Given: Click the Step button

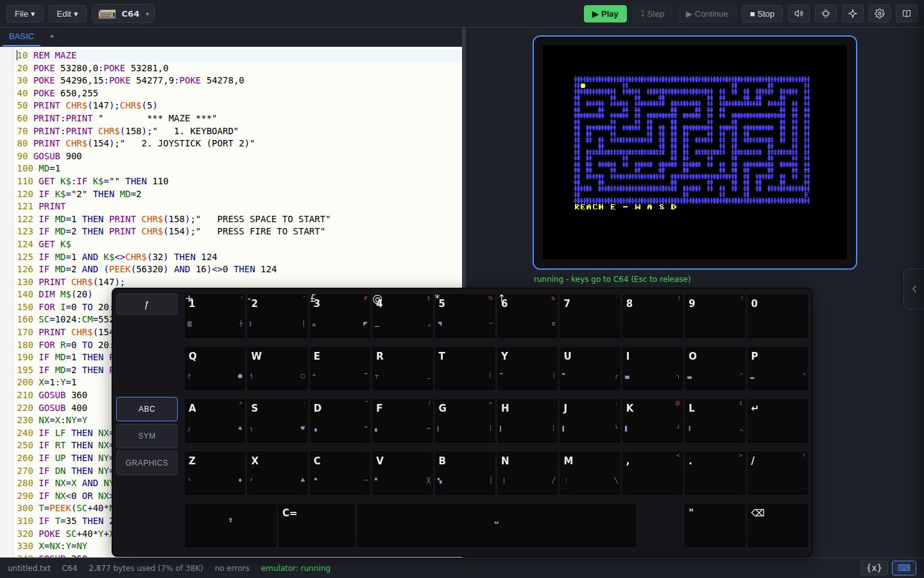Looking at the screenshot, I should pyautogui.click(x=652, y=13).
